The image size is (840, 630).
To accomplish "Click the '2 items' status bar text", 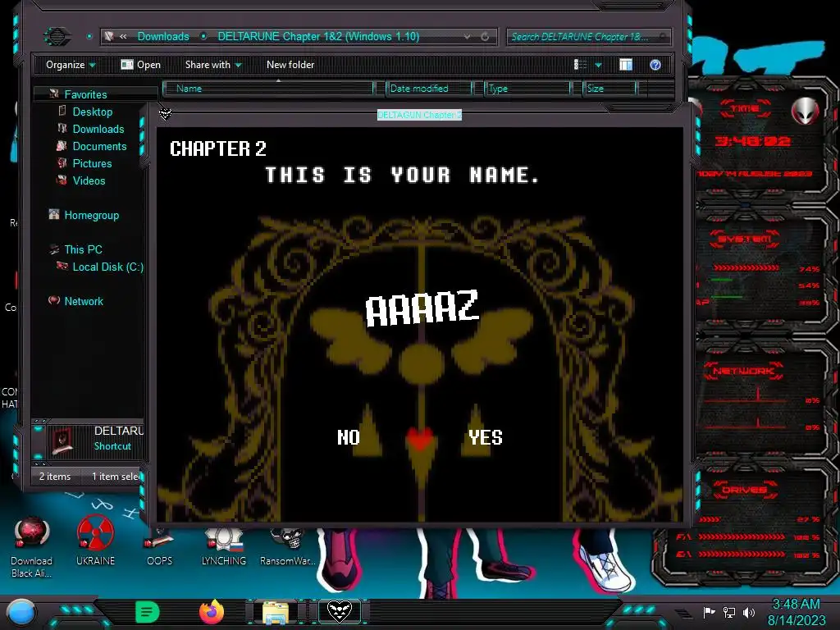I will point(55,477).
